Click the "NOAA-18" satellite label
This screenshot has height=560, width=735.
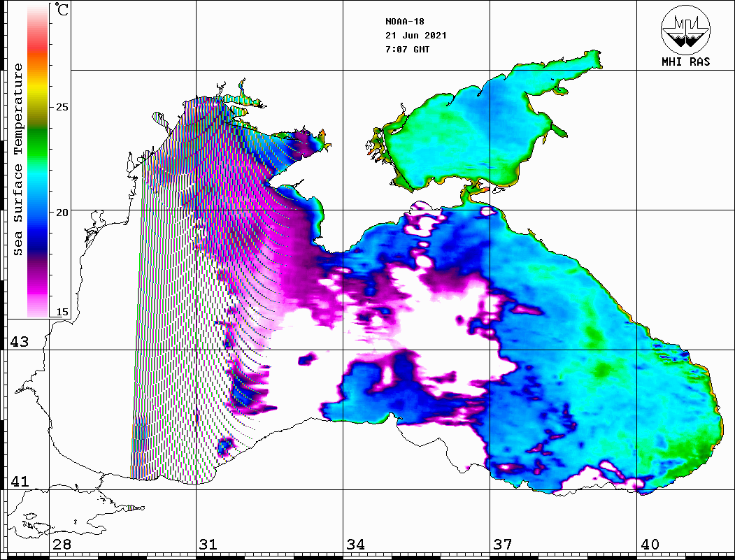[x=404, y=22]
